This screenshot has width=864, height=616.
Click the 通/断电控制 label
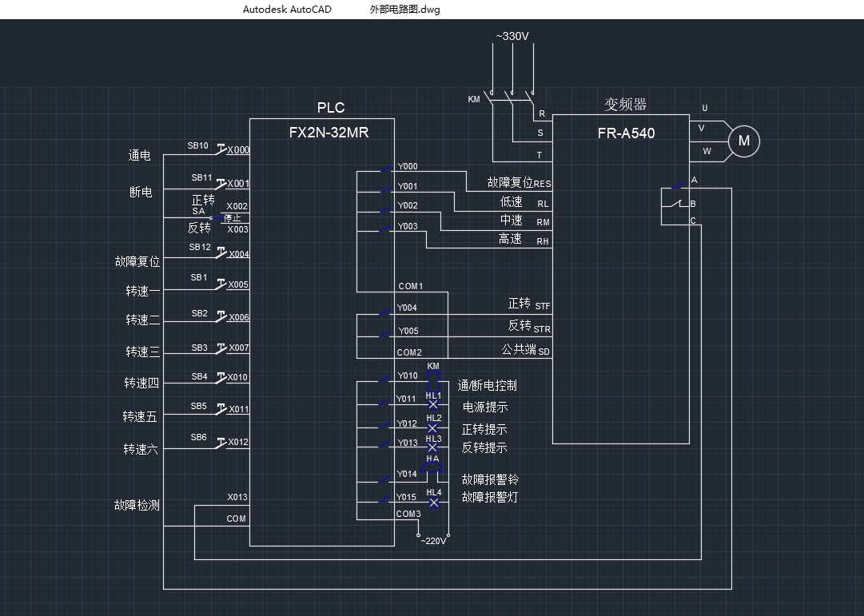487,386
